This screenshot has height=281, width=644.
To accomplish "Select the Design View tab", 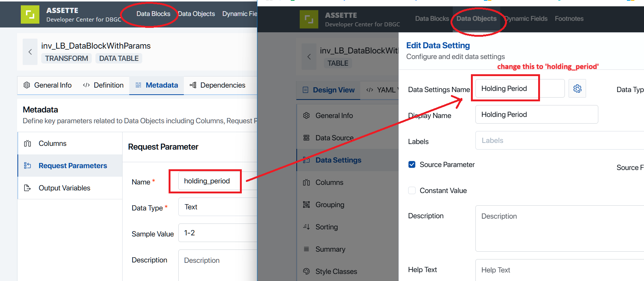I will [328, 90].
